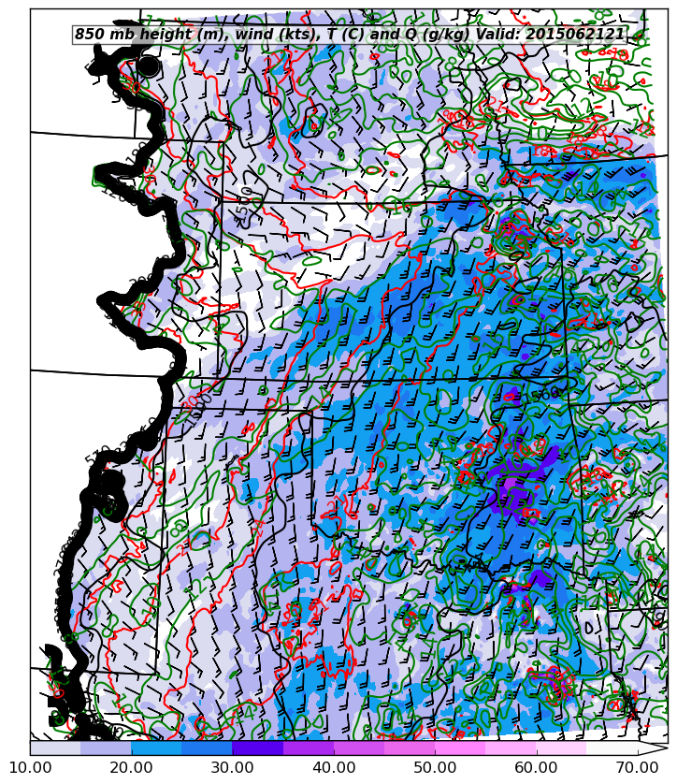This screenshot has height=784, width=677.
Task: Click the 10.00 colorbar tick label
Action: pyautogui.click(x=30, y=768)
